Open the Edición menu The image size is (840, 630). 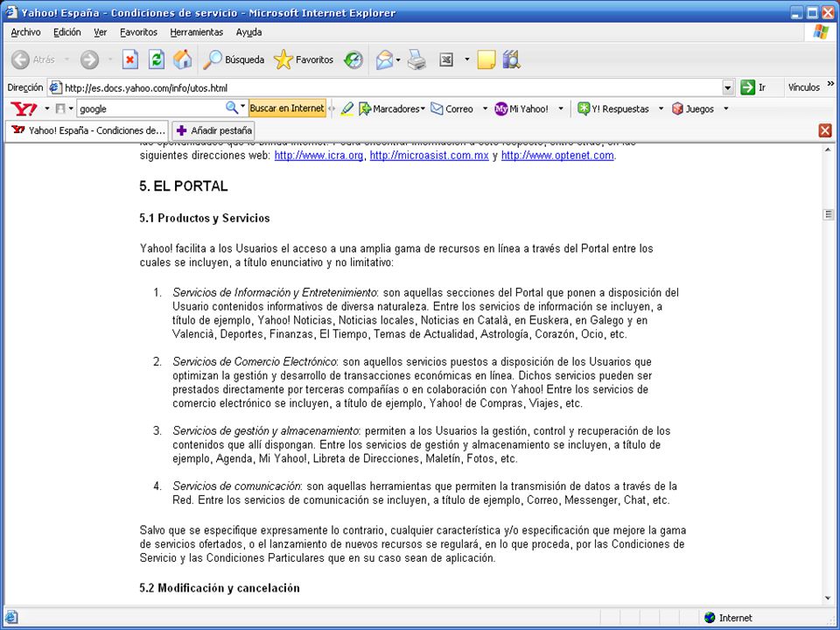tap(67, 32)
